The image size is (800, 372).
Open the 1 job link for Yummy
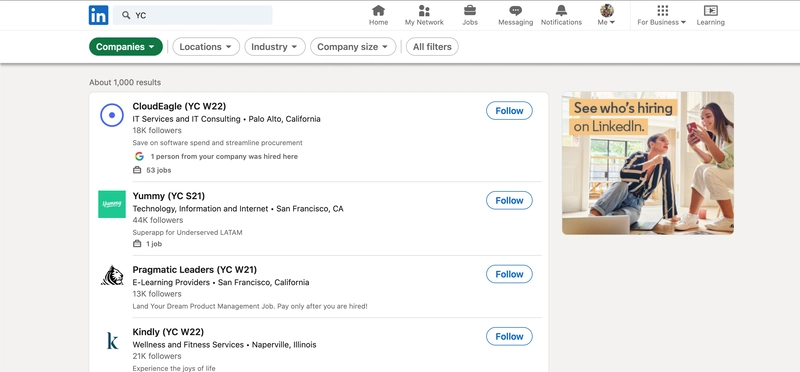click(154, 244)
